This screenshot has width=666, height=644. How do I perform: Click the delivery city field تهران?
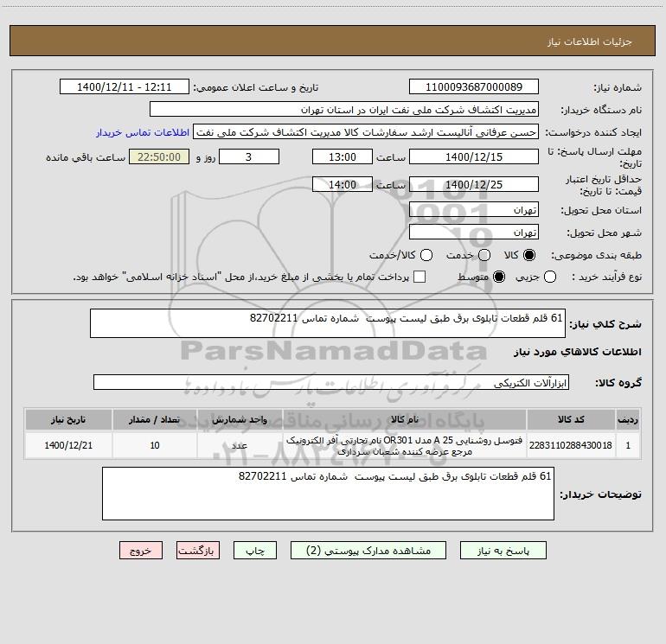tap(474, 233)
